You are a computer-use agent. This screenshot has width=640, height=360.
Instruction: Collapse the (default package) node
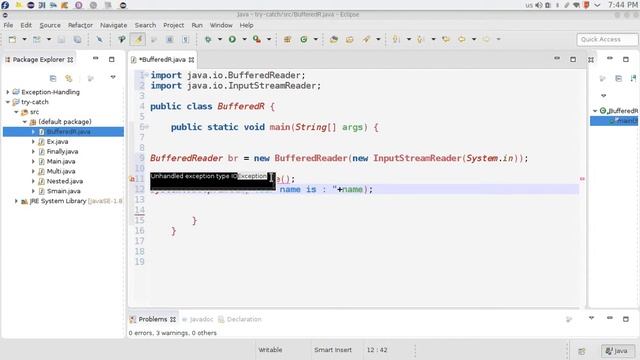pyautogui.click(x=24, y=122)
